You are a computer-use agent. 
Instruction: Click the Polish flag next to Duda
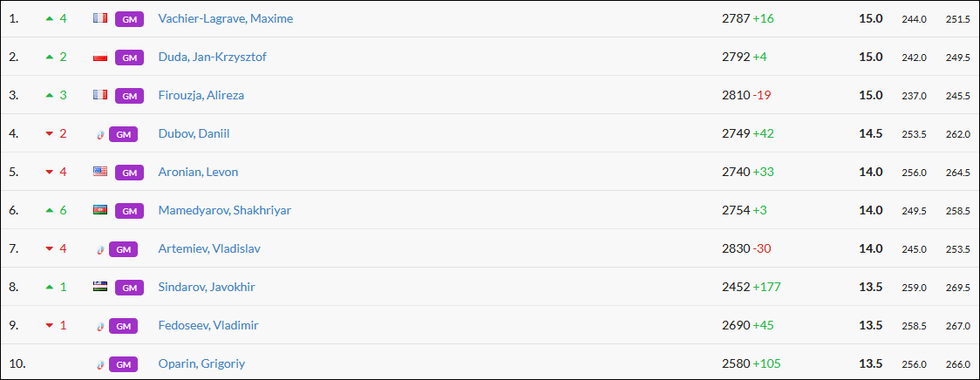pos(100,58)
